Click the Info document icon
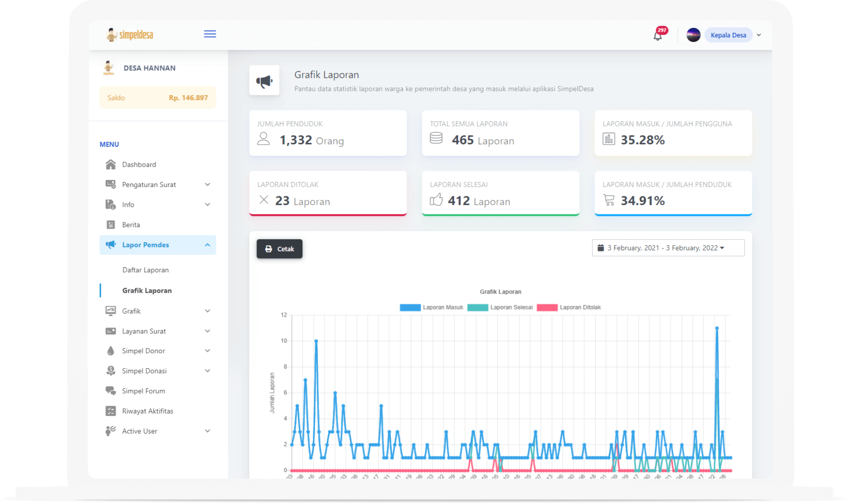Image resolution: width=849 pixels, height=504 pixels. (x=111, y=204)
